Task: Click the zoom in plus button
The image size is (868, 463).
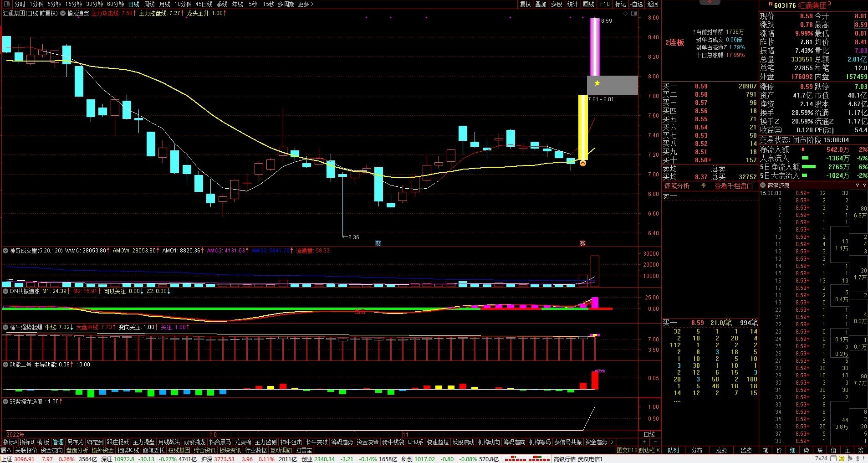Action: pos(644,442)
